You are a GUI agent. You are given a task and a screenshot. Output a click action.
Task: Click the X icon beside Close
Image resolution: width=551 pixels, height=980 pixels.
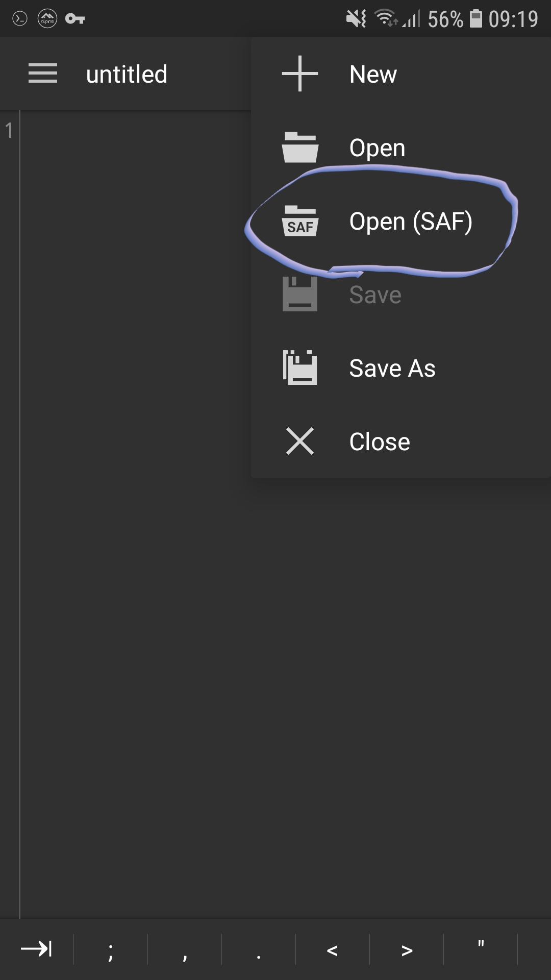click(299, 441)
